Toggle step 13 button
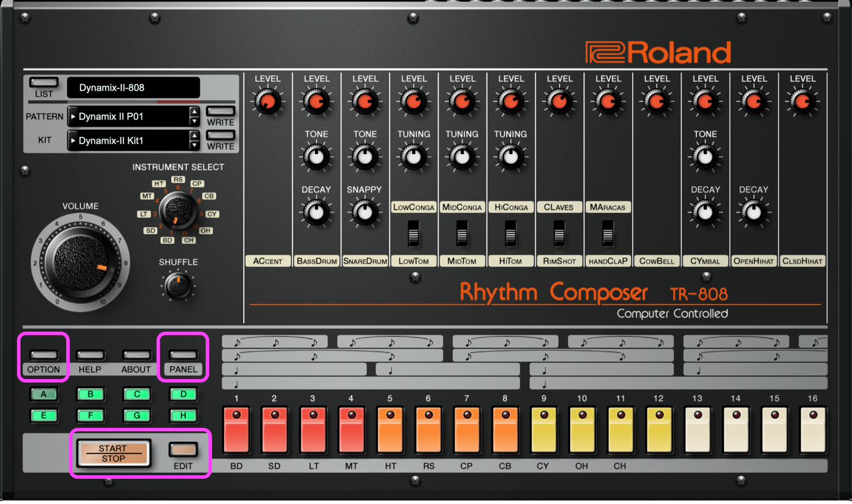852x504 pixels. 698,430
